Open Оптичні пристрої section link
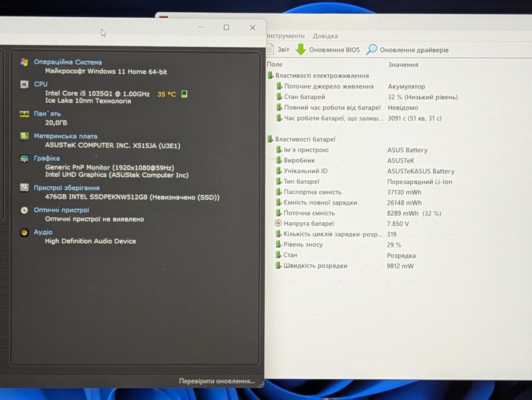 click(61, 210)
